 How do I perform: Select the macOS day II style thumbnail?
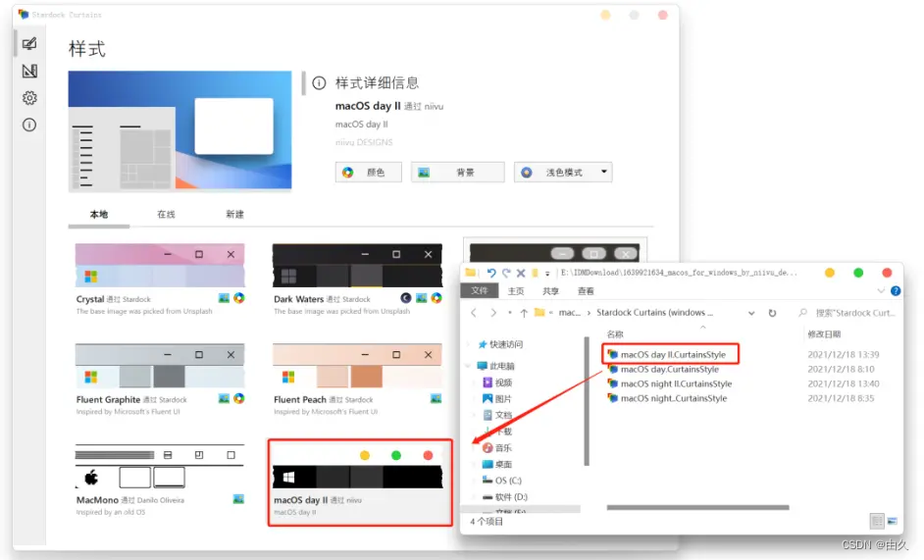pyautogui.click(x=357, y=466)
